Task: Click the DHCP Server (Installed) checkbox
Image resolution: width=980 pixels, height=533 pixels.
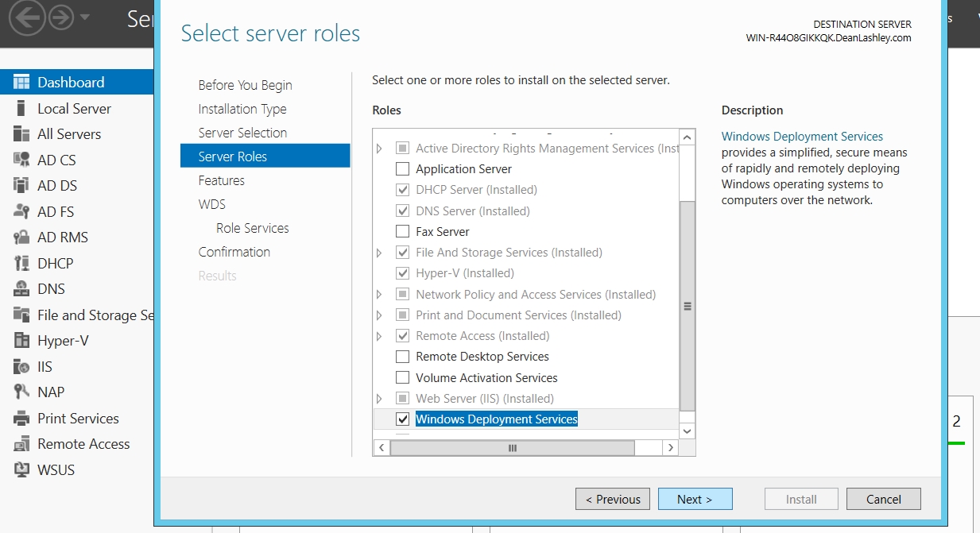Action: click(x=402, y=190)
